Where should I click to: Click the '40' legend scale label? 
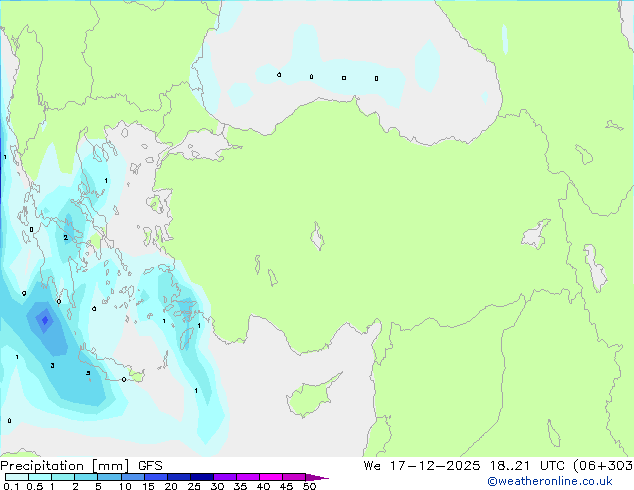(x=263, y=486)
